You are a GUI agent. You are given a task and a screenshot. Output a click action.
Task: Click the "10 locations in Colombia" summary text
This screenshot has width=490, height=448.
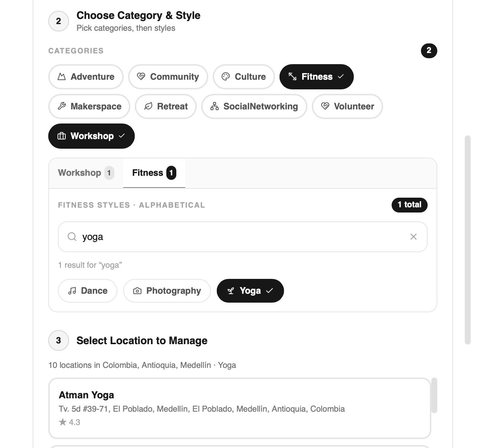coord(142,365)
